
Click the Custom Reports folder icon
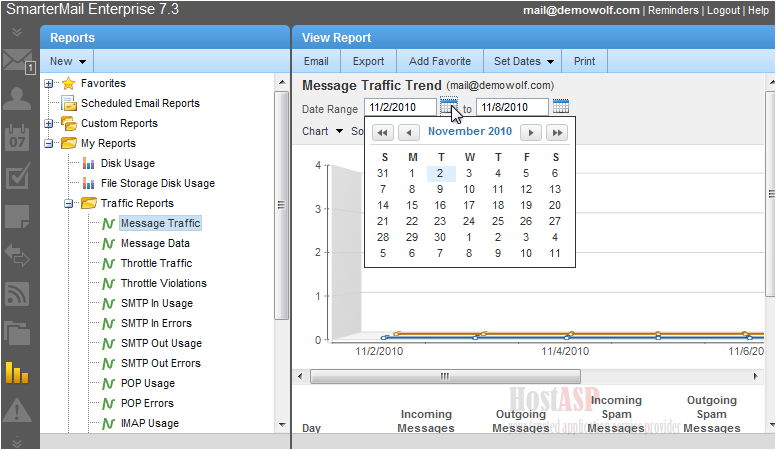69,123
